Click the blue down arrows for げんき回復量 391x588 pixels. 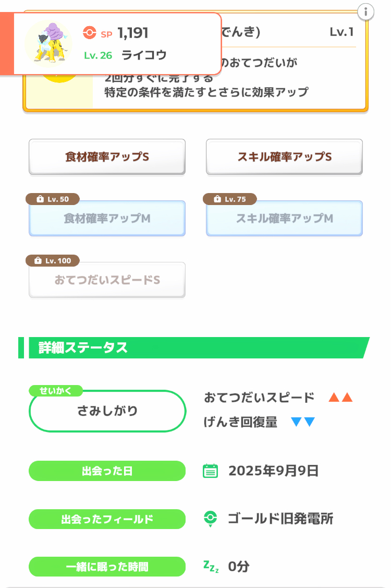coord(303,422)
